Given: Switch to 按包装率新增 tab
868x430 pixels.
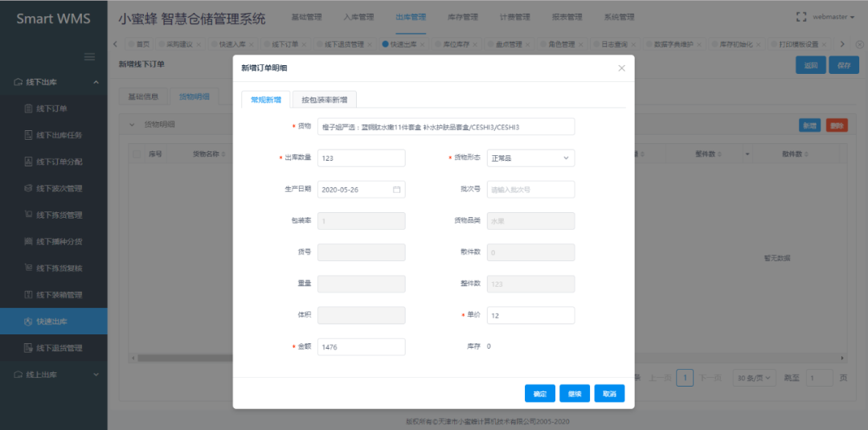Looking at the screenshot, I should tap(325, 100).
